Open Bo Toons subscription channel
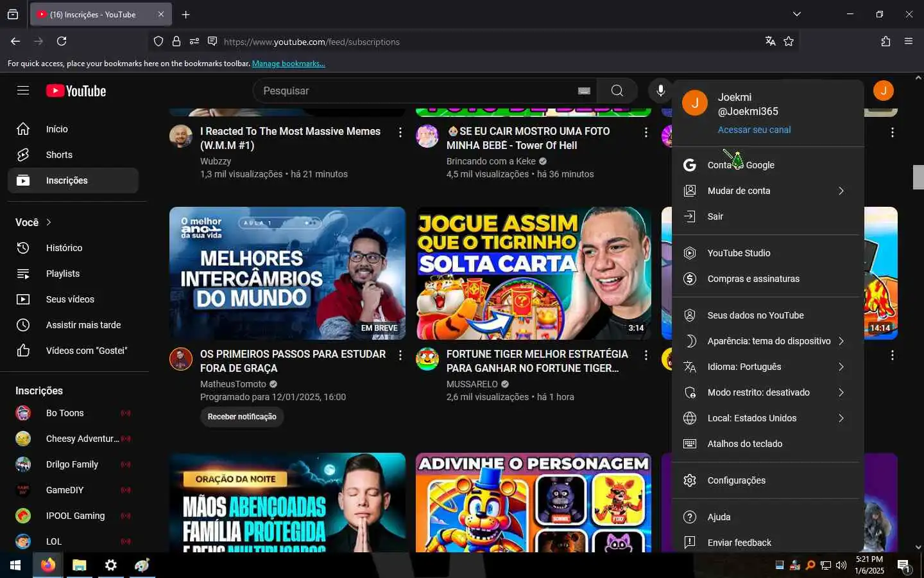The height and width of the screenshot is (578, 924). 73,413
